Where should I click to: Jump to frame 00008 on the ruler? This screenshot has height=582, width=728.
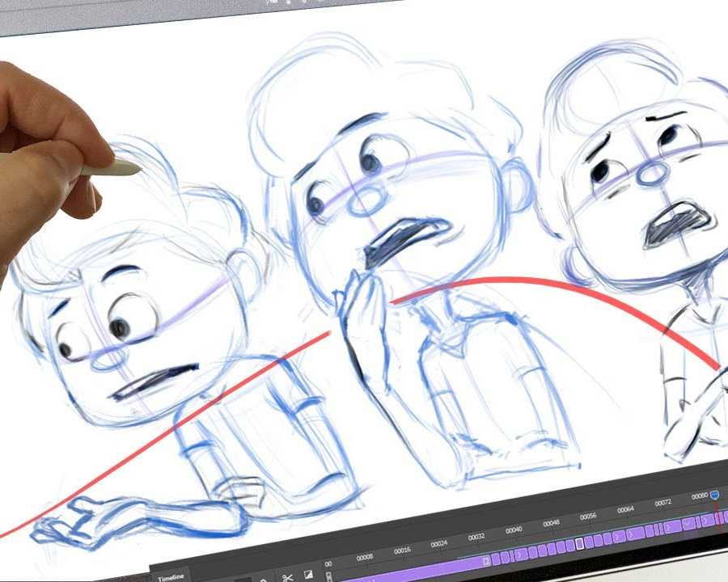click(365, 557)
